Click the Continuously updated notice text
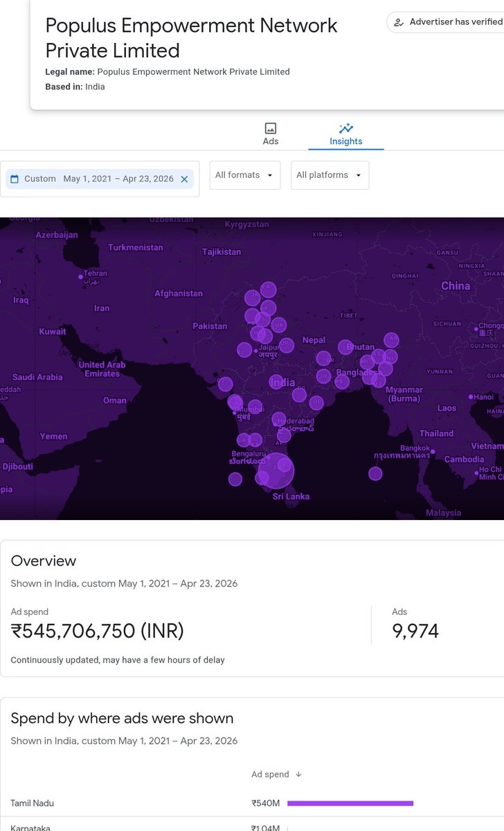Screen dimensions: 504x831 coord(118,660)
